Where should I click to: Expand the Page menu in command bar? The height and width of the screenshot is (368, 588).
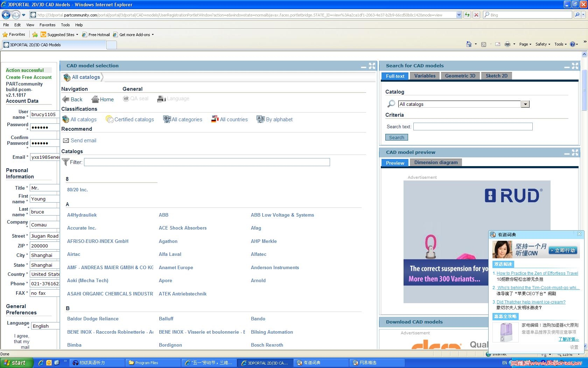pyautogui.click(x=525, y=44)
